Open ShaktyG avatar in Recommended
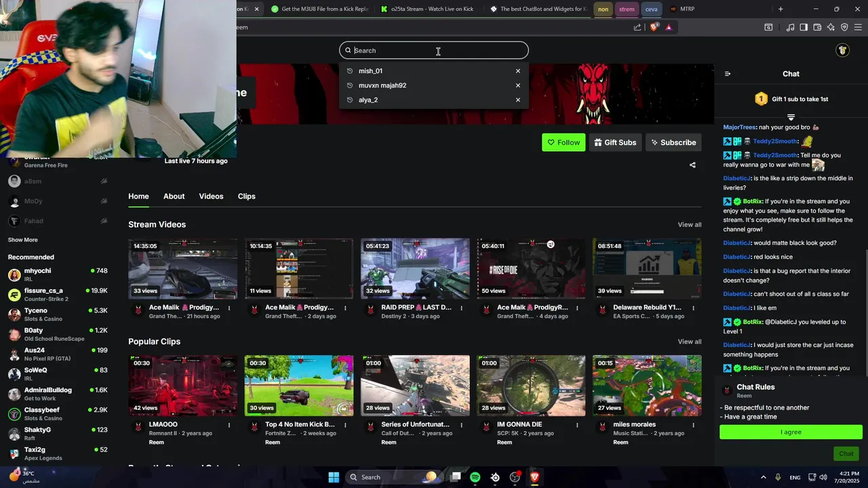 tap(14, 434)
